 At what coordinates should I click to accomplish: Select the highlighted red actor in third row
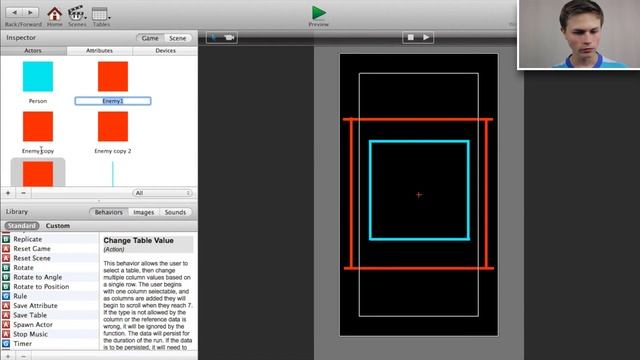pyautogui.click(x=38, y=173)
